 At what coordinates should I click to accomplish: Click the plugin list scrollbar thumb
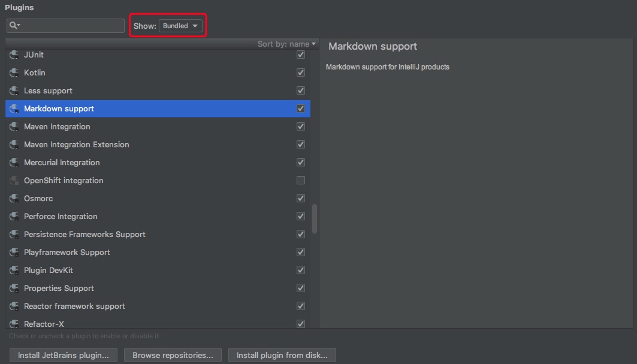pyautogui.click(x=315, y=219)
